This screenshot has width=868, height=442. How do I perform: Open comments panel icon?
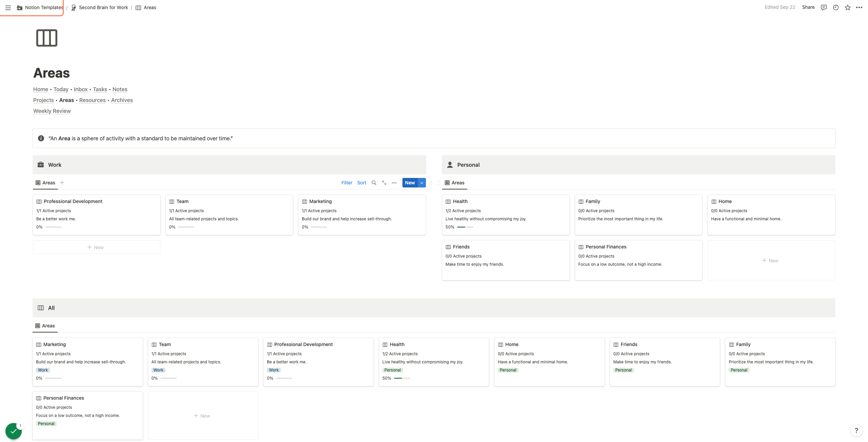pyautogui.click(x=824, y=7)
